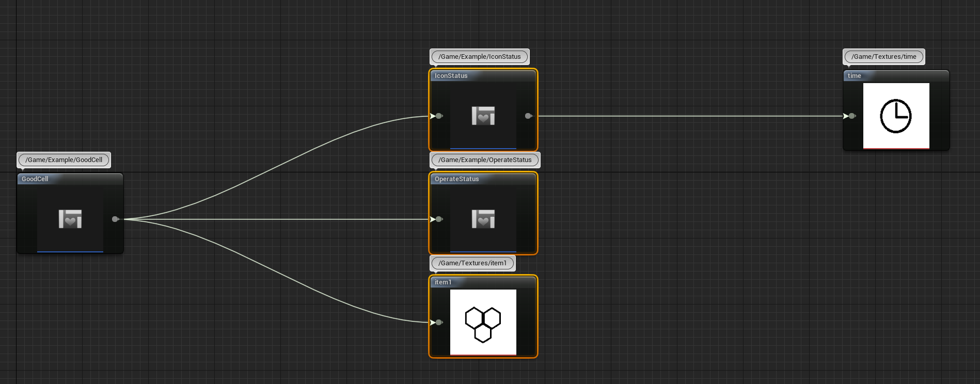Select the item1 hexagon texture thumbnail

pyautogui.click(x=483, y=322)
